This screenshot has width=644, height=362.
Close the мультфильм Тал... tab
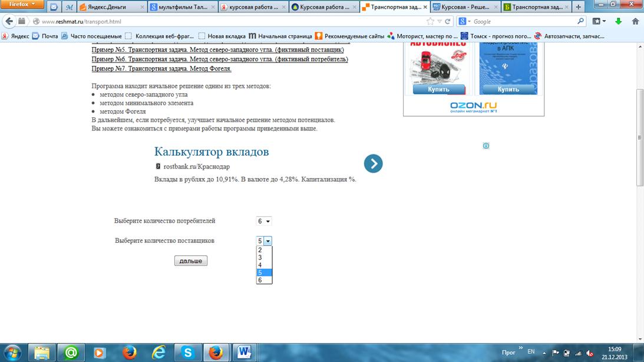pos(213,7)
